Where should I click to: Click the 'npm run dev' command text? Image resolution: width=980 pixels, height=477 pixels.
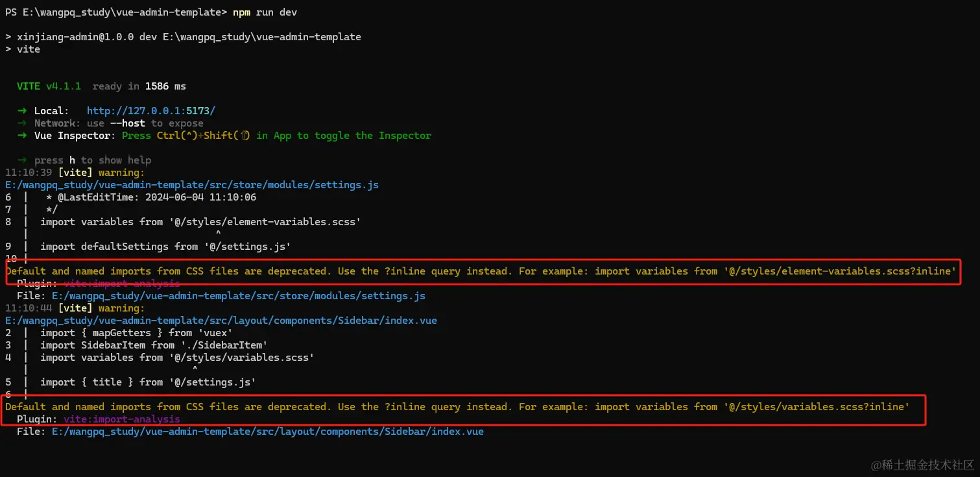(265, 12)
